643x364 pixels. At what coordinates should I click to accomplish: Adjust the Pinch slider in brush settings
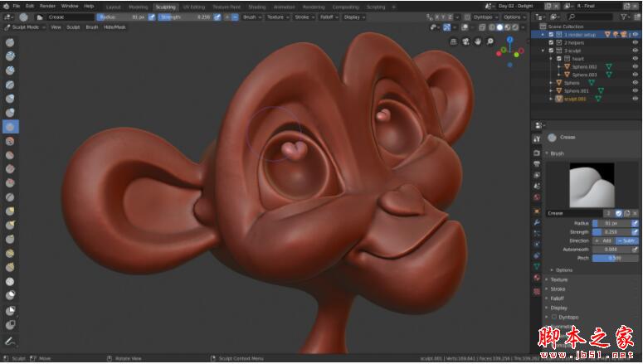pyautogui.click(x=615, y=257)
